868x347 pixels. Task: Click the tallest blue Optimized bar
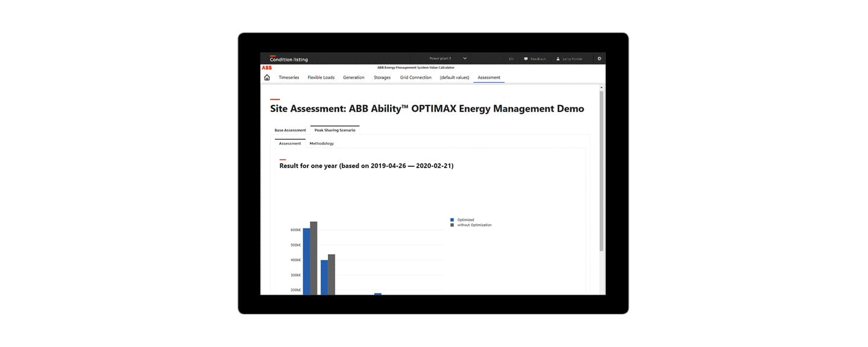click(x=306, y=261)
